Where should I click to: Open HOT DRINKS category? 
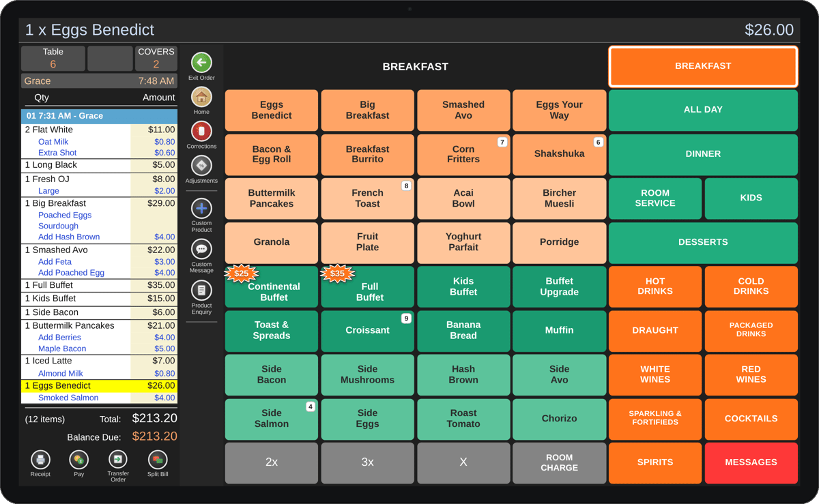pyautogui.click(x=655, y=286)
